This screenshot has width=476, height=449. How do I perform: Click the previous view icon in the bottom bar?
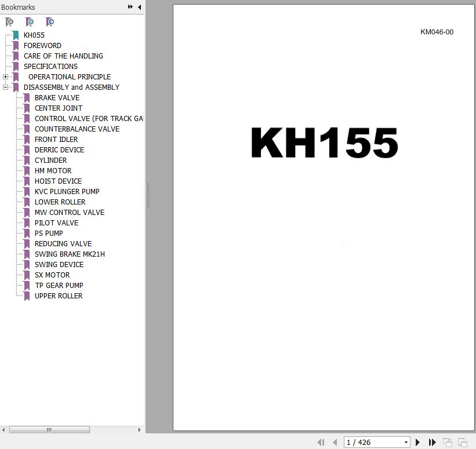448,442
